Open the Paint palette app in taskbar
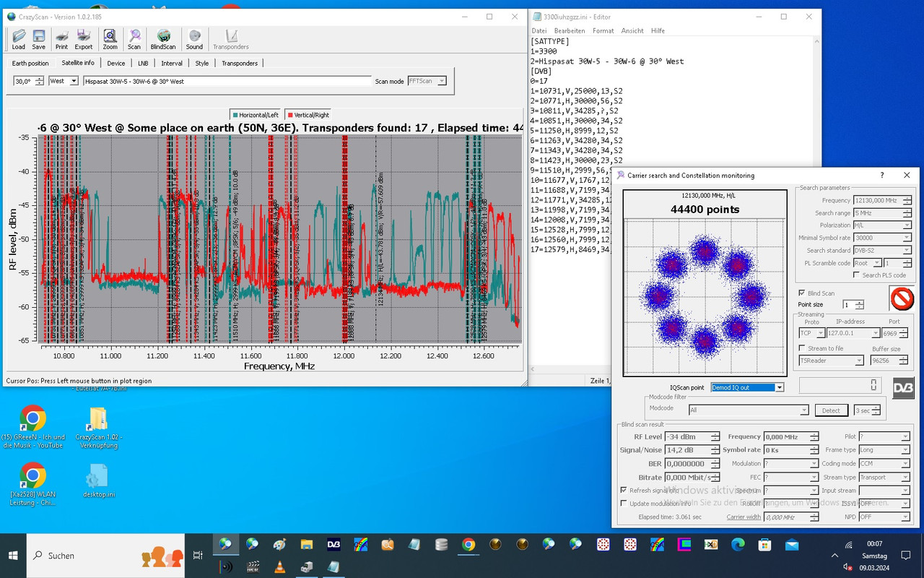 pos(279,545)
